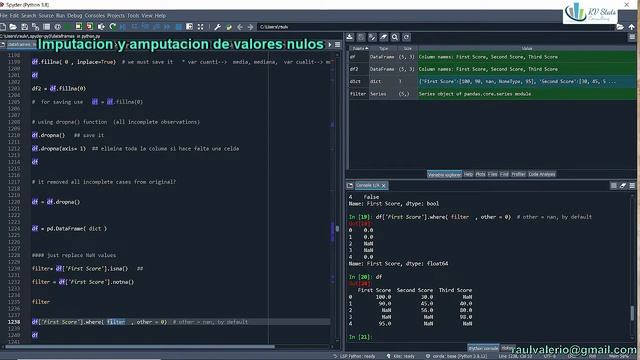Click the Variable explorer options hamburger menu
640x360 pixels.
point(632,37)
